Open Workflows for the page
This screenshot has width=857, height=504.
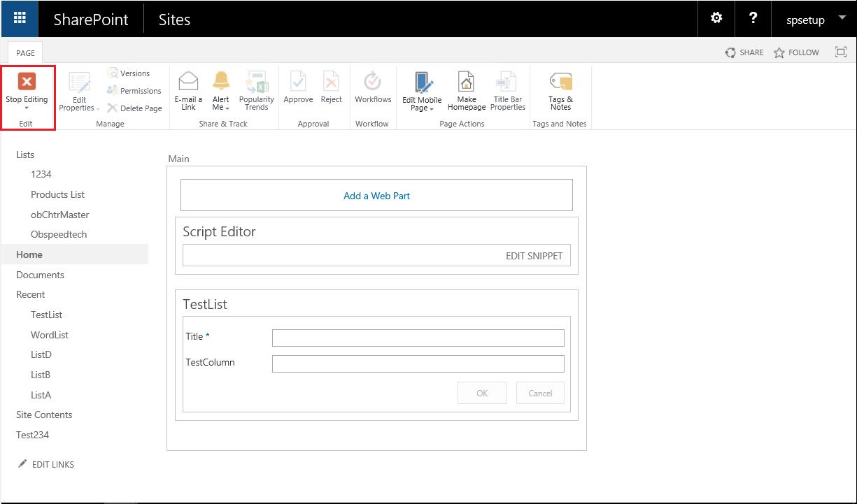coord(373,87)
